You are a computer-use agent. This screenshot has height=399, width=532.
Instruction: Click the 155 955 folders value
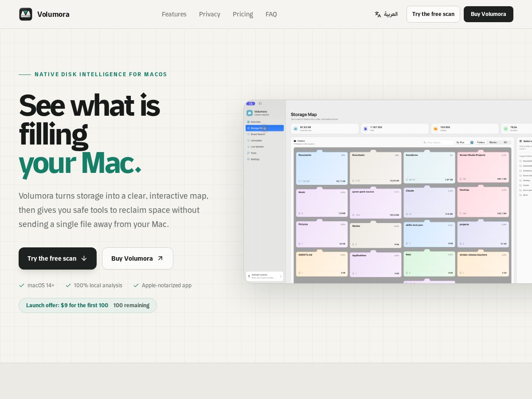[x=445, y=127]
